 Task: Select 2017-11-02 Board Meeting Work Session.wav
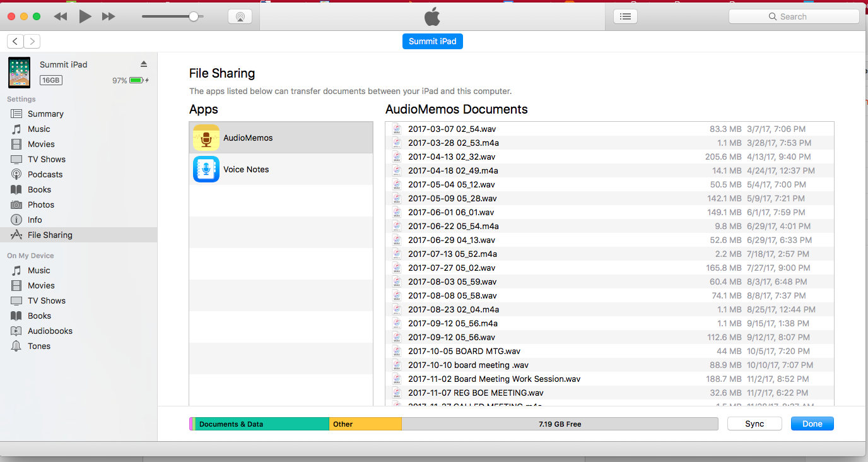[x=609, y=379]
